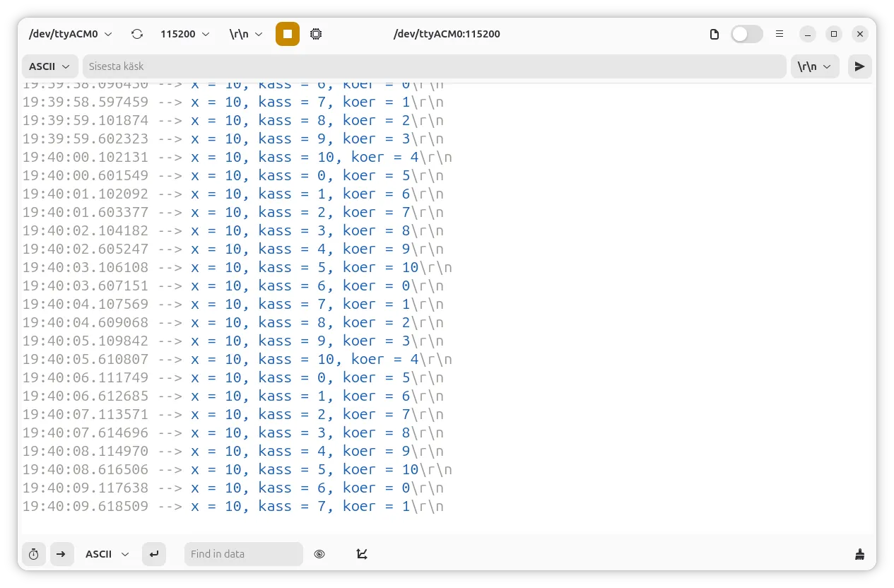The height and width of the screenshot is (588, 894).
Task: Clear the output with the broom icon
Action: [x=859, y=554]
